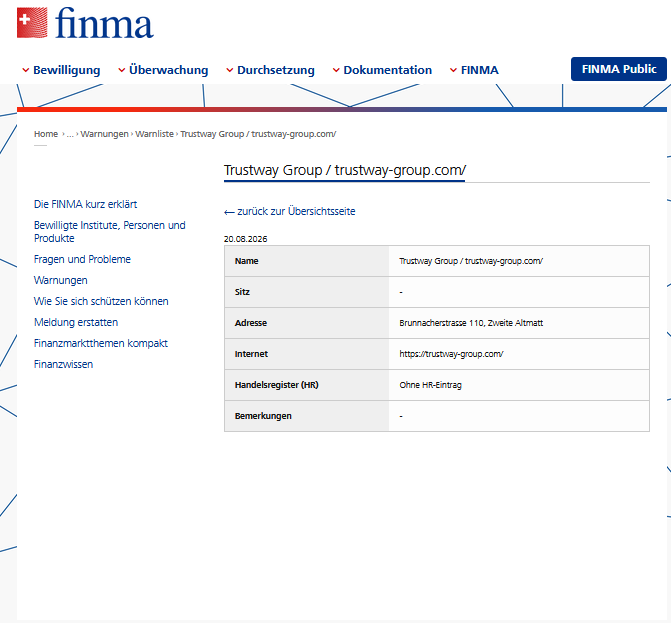Click the Name row label
This screenshot has height=623, width=671.
[x=246, y=261]
